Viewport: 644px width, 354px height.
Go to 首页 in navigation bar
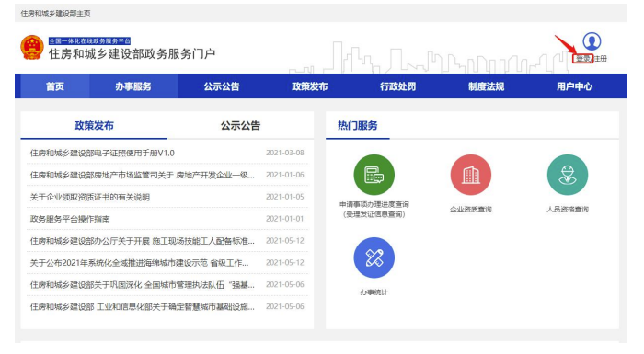click(x=55, y=86)
